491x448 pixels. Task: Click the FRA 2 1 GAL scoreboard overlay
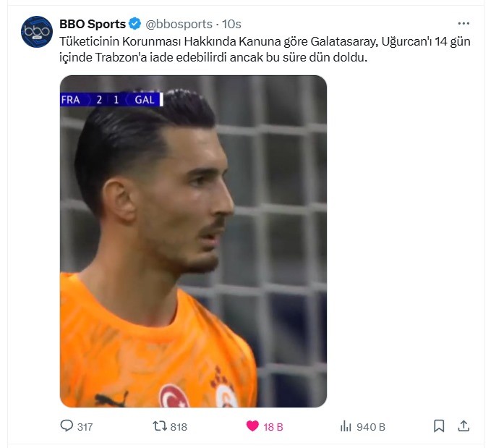[x=111, y=100]
